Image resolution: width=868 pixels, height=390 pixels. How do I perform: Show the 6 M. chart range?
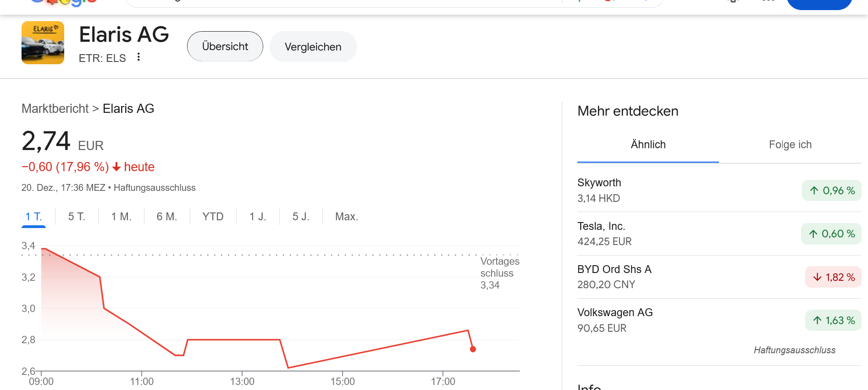click(166, 217)
